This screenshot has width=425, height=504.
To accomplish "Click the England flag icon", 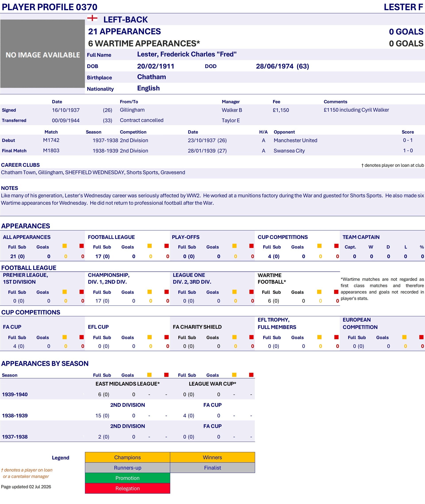I will click(92, 18).
